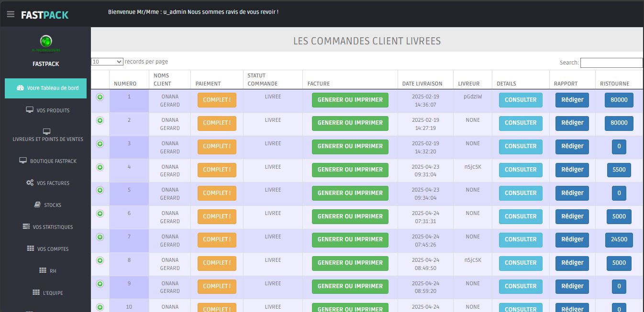Click the green logo in sidebar
Screen dimensions: 644x312
click(x=46, y=42)
